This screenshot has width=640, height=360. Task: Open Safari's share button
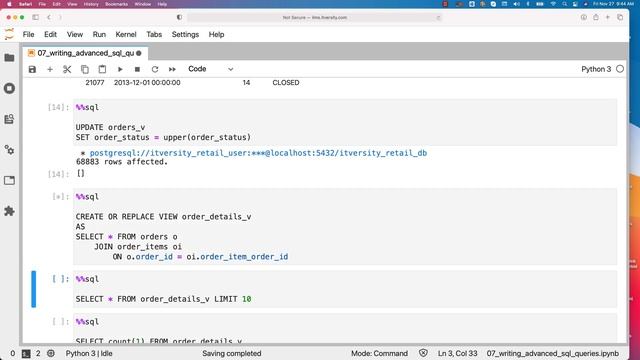pyautogui.click(x=596, y=17)
